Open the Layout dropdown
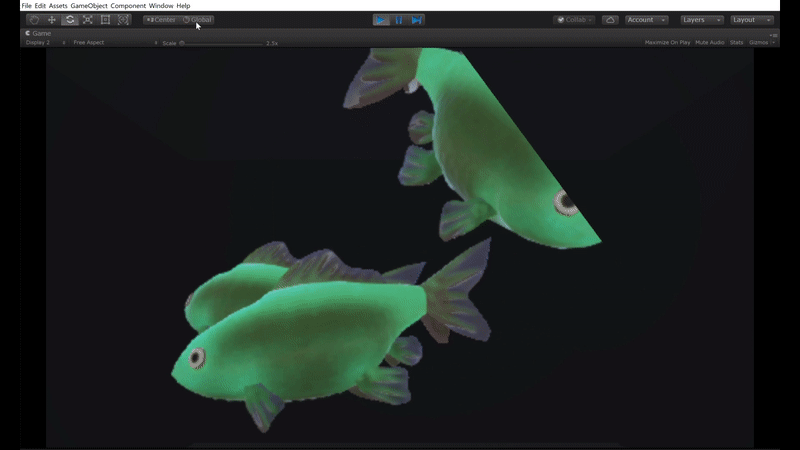 (752, 20)
